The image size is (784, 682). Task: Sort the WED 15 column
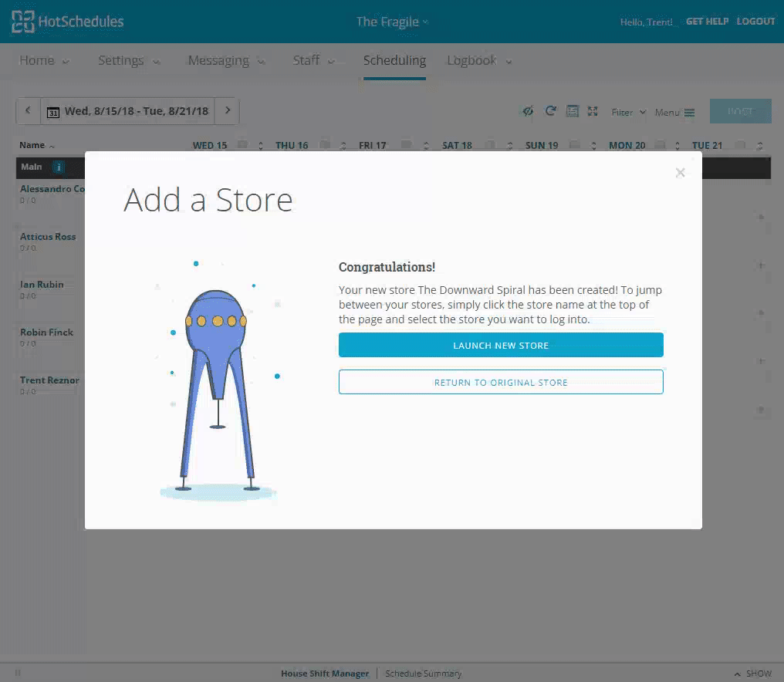pos(261,146)
